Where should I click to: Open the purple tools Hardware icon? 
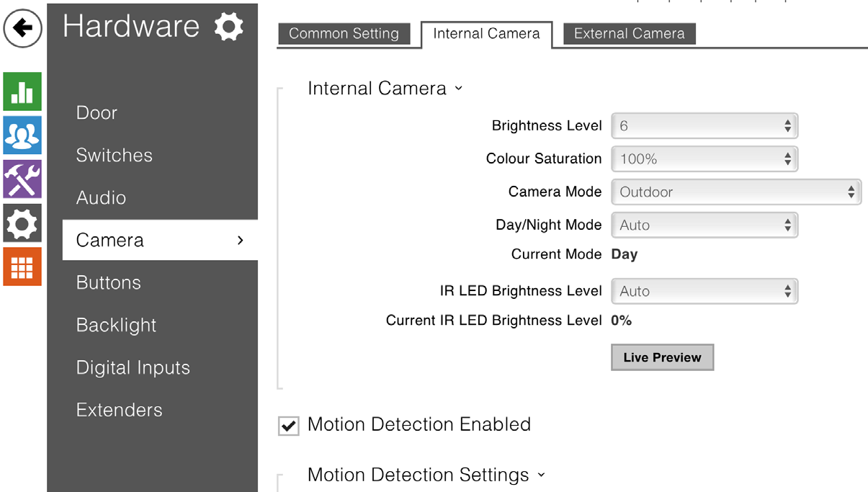[22, 179]
